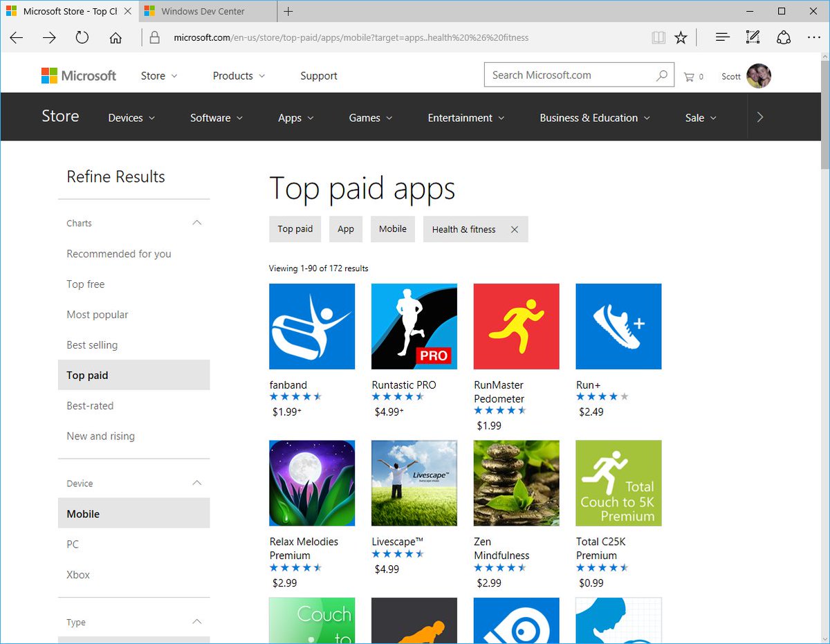Collapse the Device section

click(x=196, y=483)
